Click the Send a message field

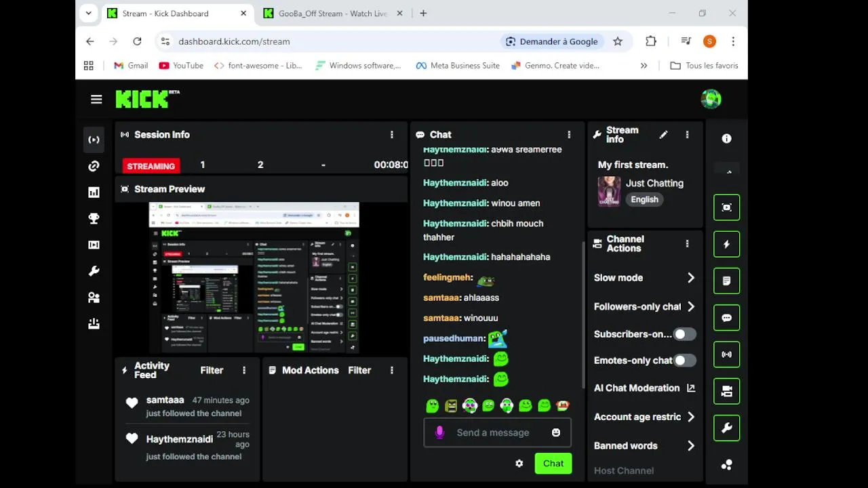point(497,432)
